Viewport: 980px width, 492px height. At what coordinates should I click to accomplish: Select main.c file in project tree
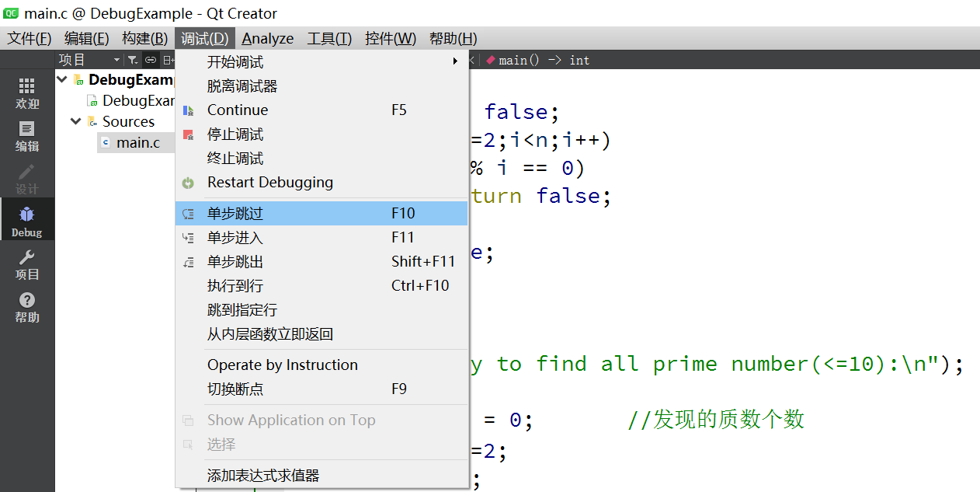137,142
